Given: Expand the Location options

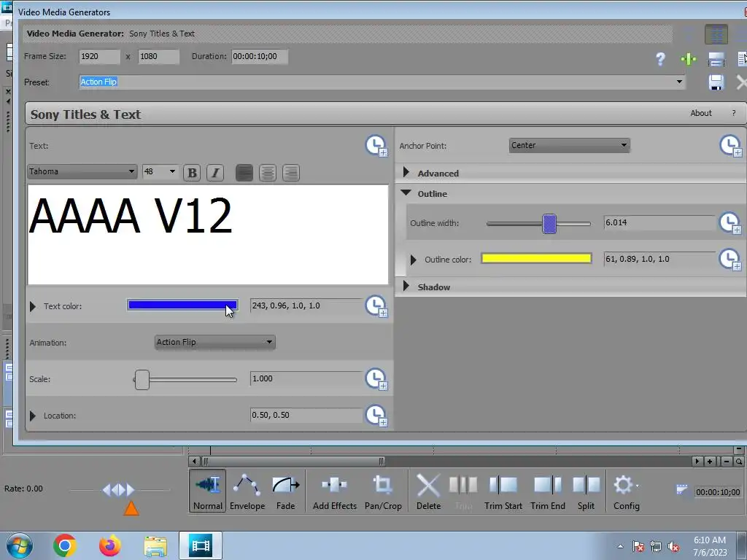Looking at the screenshot, I should click(x=32, y=416).
